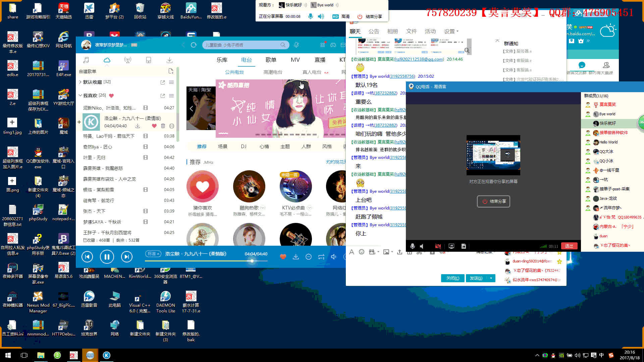Select the 推荐 recommendation tab in station
644x362 pixels.
point(201,146)
